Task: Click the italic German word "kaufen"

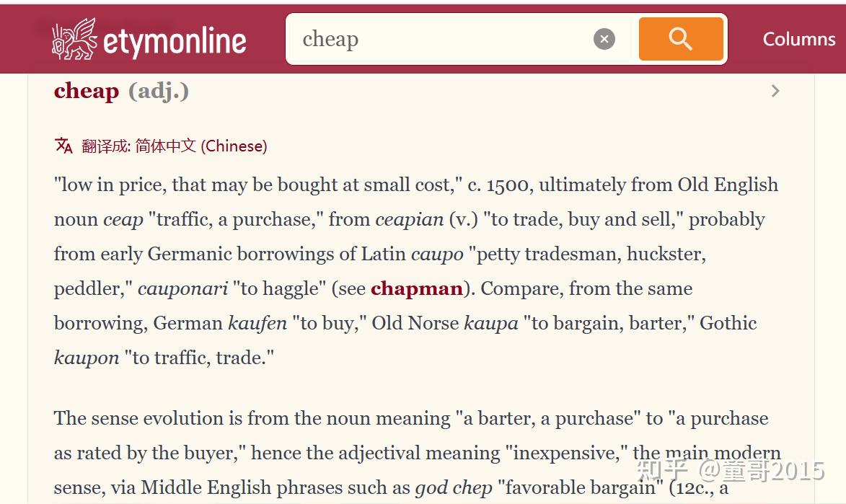Action: pyautogui.click(x=257, y=323)
